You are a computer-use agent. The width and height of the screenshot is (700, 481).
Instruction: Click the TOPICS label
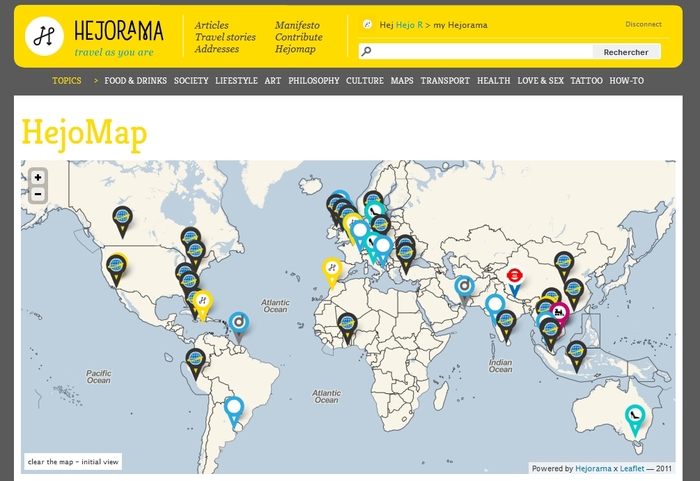[x=67, y=81]
